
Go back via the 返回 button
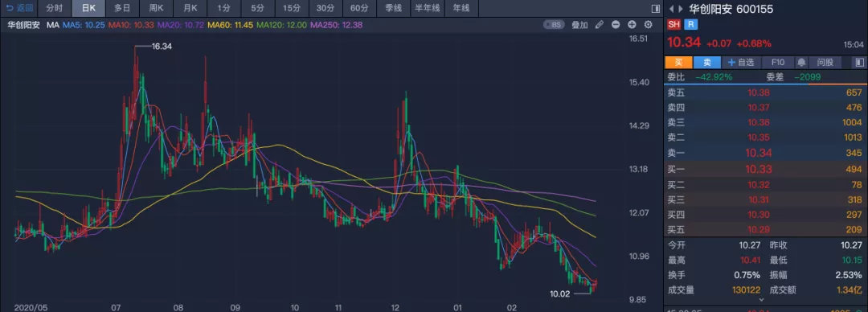(19, 8)
